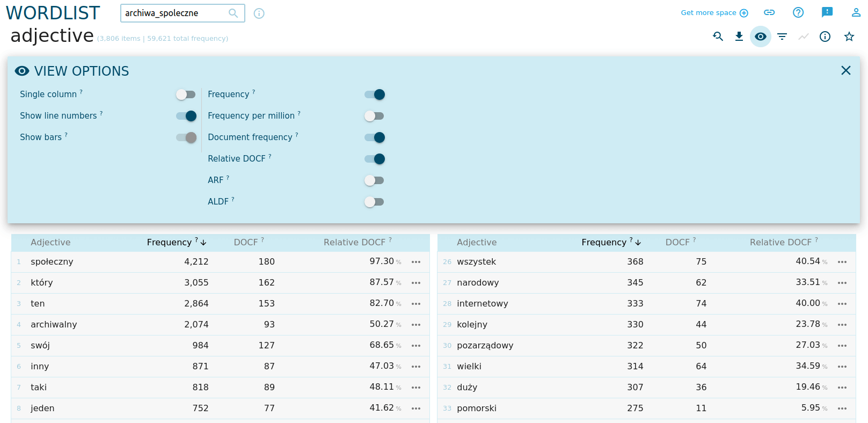Open more options menu for inny
Screen dimensions: 868x423
[416, 367]
